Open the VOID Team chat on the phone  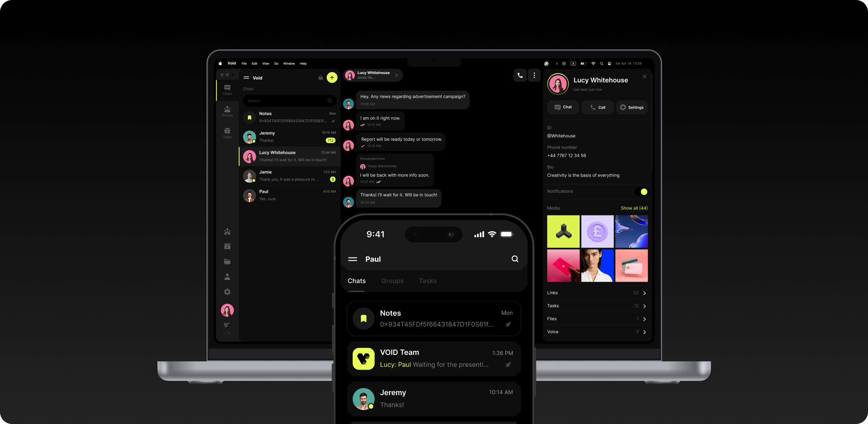click(434, 359)
